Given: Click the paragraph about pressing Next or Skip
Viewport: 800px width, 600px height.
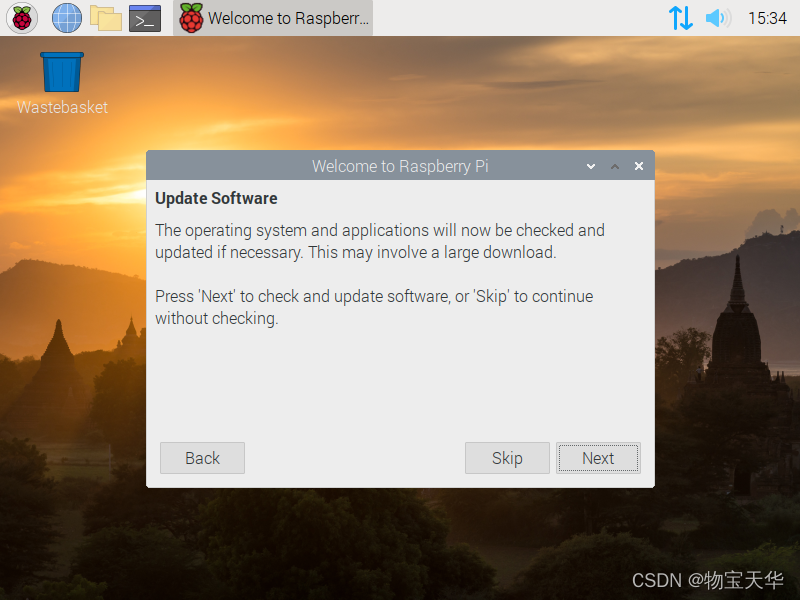Looking at the screenshot, I should 374,307.
